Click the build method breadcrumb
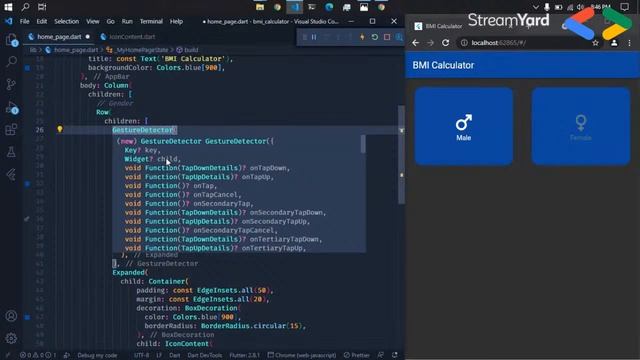This screenshot has width=640, height=360. click(191, 50)
